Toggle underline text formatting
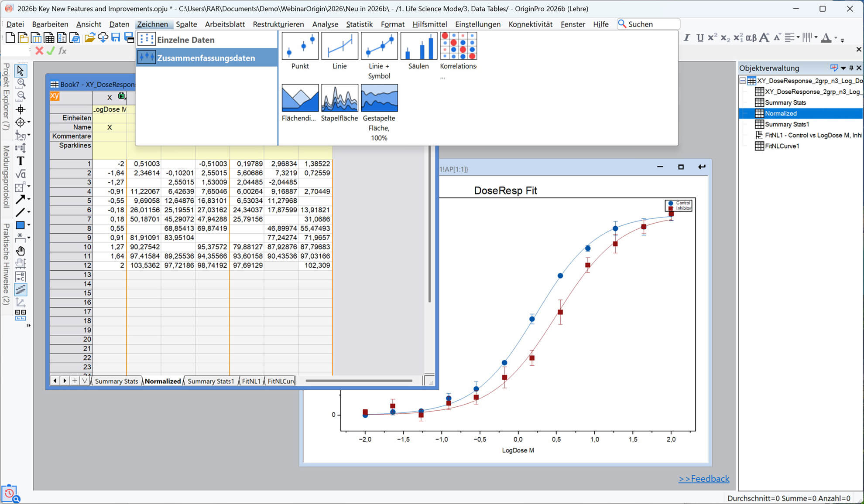Screen dimensions: 864x504 pyautogui.click(x=700, y=38)
